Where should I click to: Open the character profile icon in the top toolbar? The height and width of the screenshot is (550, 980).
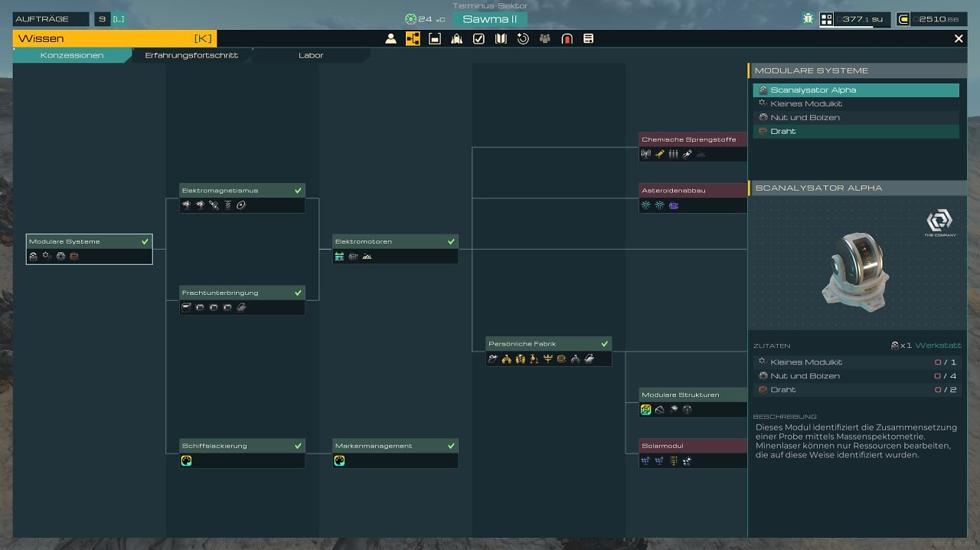tap(390, 38)
